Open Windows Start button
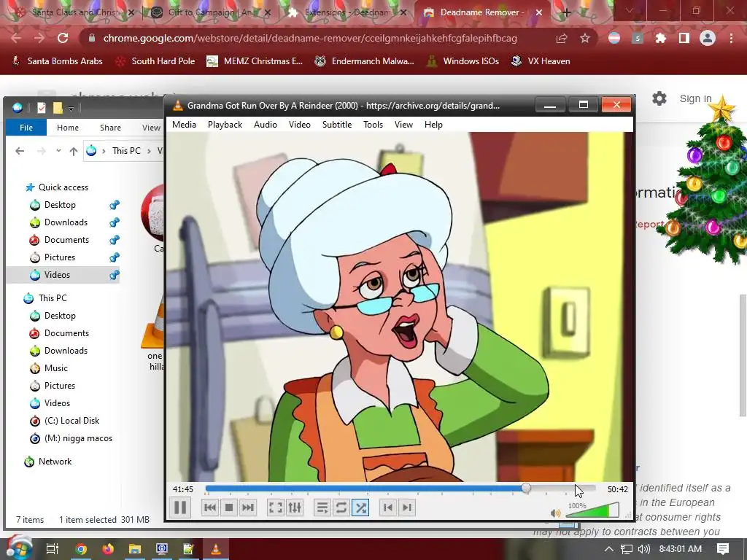 coord(18,548)
